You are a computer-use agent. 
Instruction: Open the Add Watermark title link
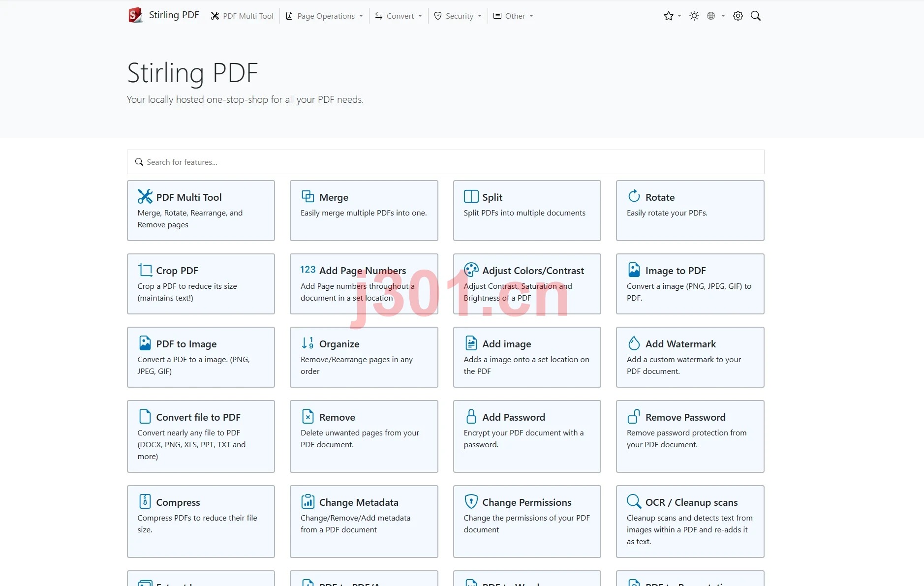[x=680, y=344]
